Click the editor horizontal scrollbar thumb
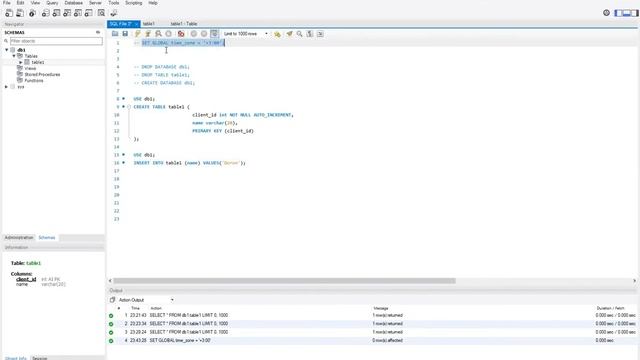Viewport: 640px width, 360px height. (284, 281)
